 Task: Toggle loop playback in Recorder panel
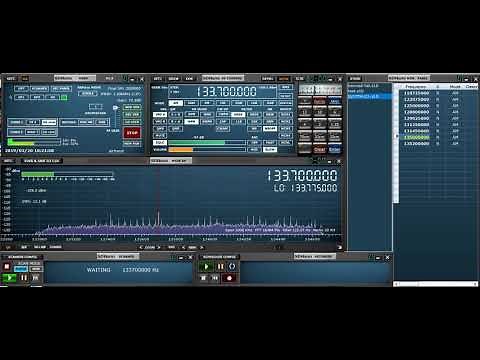232,267
